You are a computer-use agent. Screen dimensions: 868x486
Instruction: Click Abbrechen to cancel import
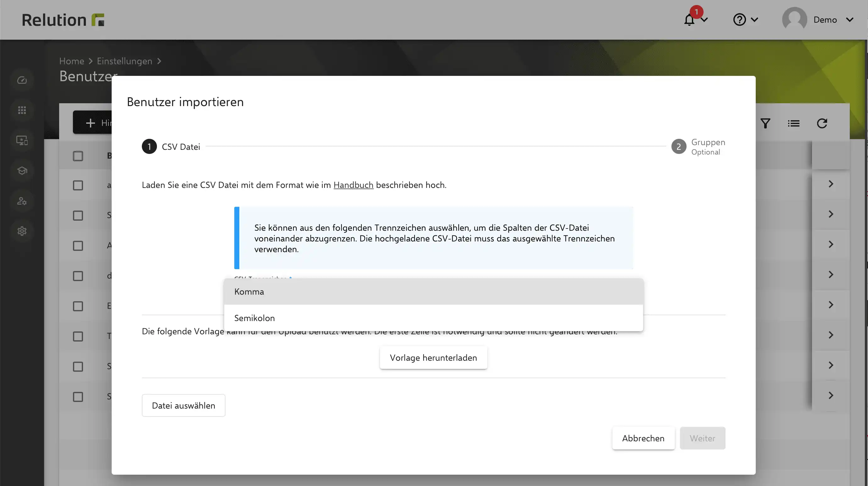(x=643, y=438)
